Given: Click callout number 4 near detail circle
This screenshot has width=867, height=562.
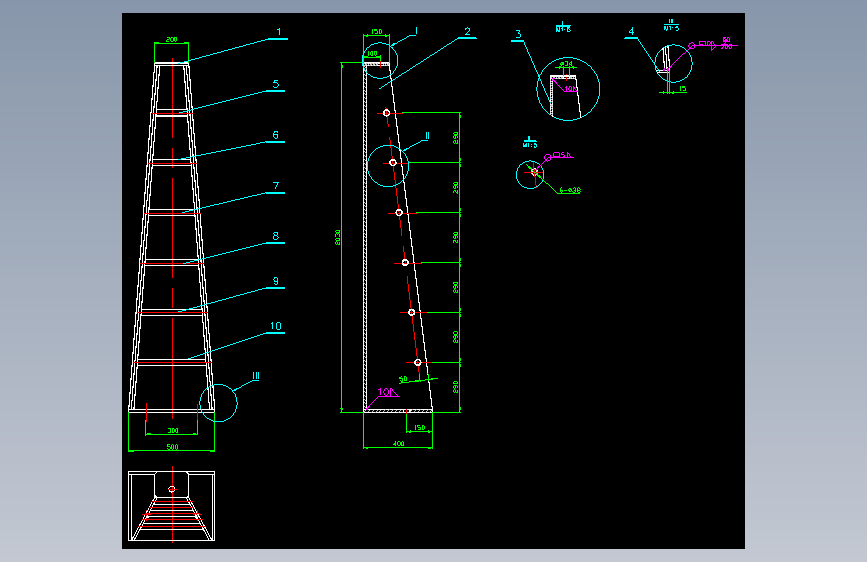Looking at the screenshot, I should tap(631, 32).
